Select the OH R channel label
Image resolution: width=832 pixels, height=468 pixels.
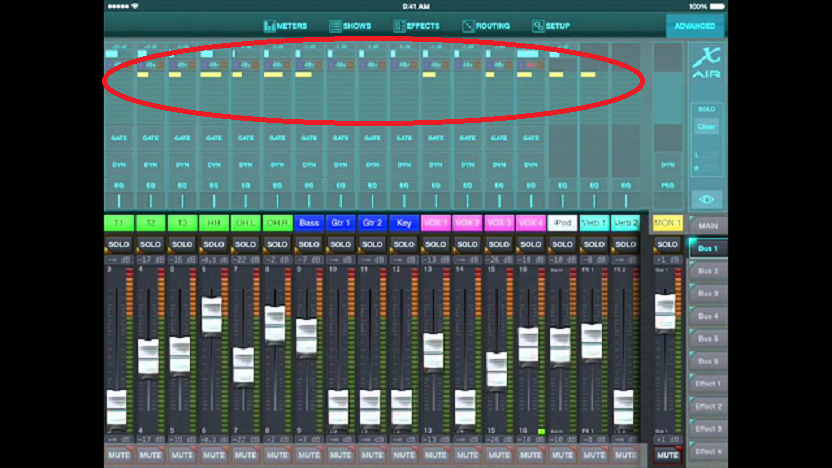point(277,223)
